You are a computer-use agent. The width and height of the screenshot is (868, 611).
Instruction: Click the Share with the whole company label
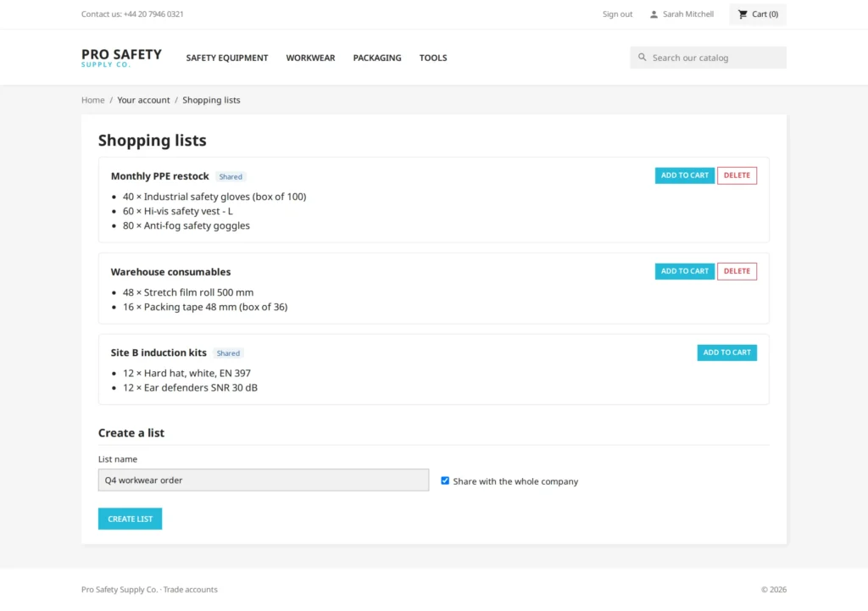pyautogui.click(x=515, y=481)
